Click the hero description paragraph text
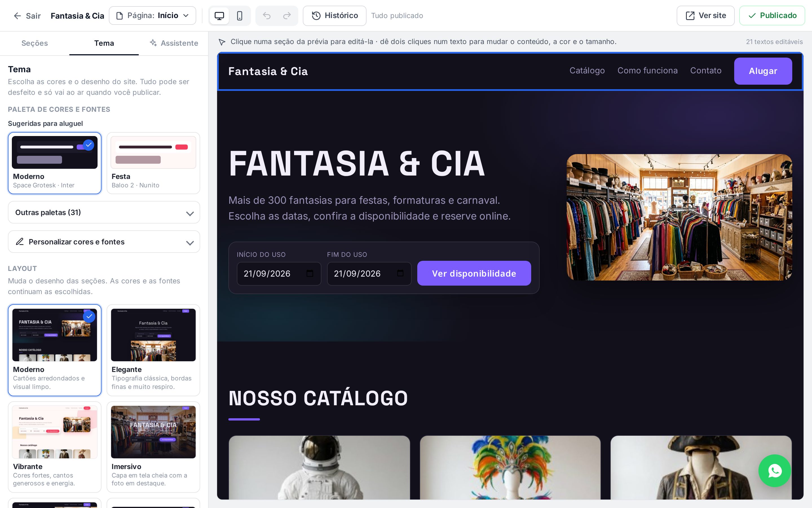 tap(369, 208)
